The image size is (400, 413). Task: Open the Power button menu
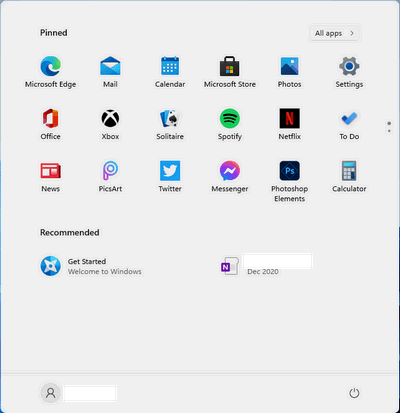tap(354, 393)
